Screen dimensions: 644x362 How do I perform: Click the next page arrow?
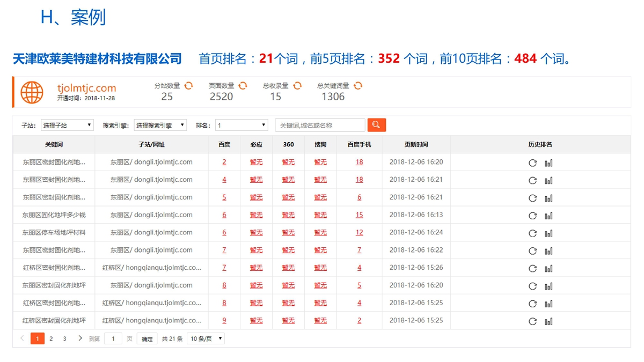[x=80, y=338]
